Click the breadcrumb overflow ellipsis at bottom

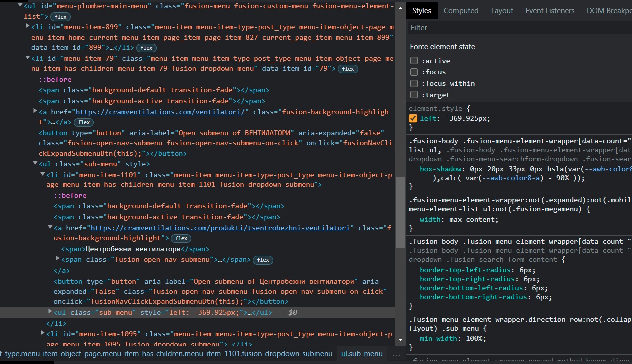397,354
